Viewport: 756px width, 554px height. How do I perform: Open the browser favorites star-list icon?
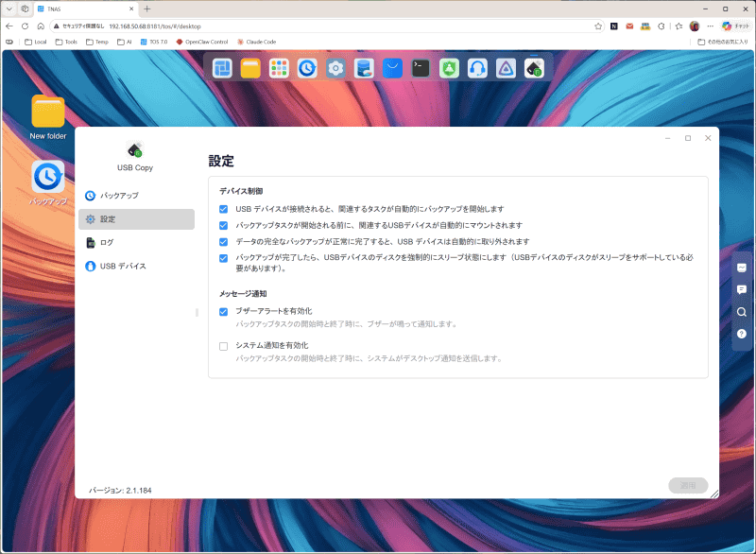pos(679,26)
